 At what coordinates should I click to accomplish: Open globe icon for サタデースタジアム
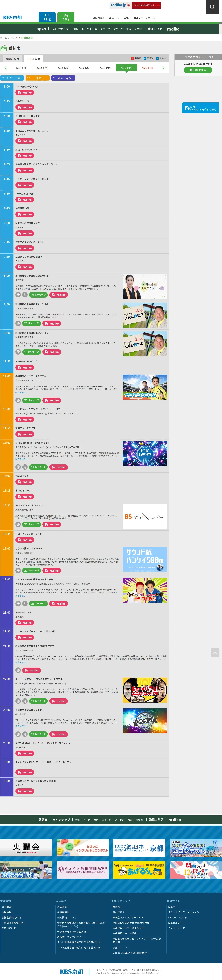click(18, 401)
